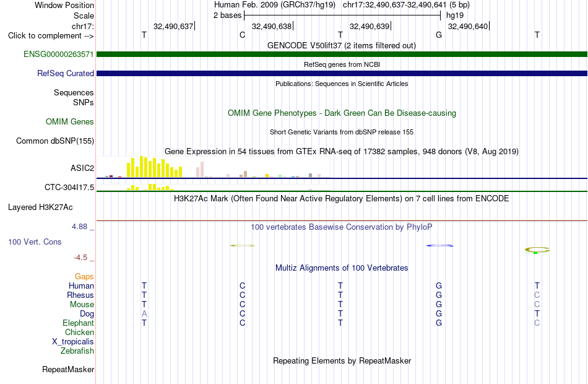Click position marker 32,490,638

click(x=272, y=26)
